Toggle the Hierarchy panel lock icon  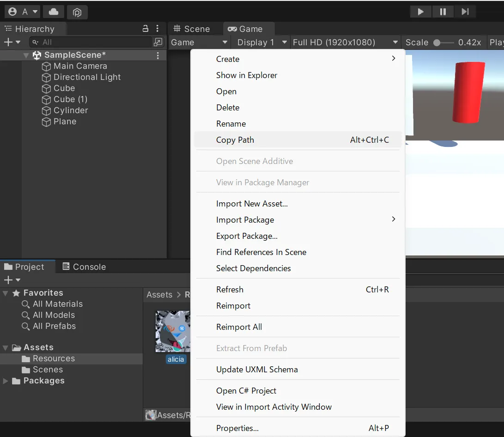coord(146,29)
